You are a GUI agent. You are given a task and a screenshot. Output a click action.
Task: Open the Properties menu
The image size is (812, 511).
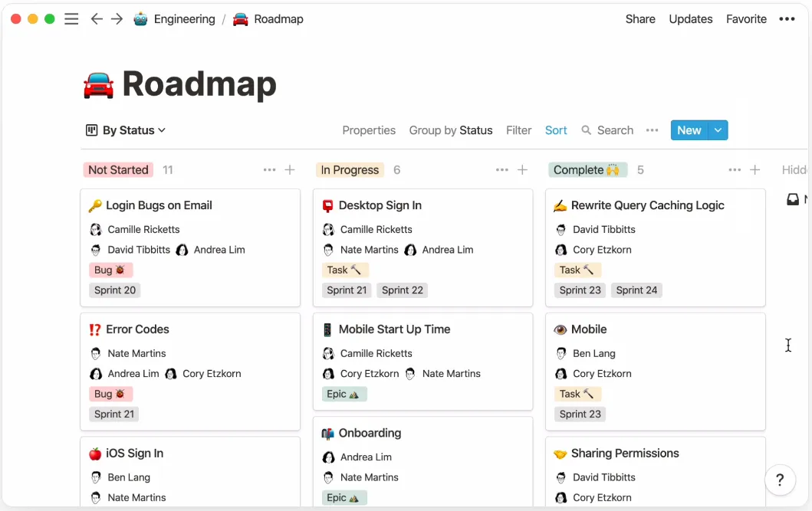(x=369, y=130)
